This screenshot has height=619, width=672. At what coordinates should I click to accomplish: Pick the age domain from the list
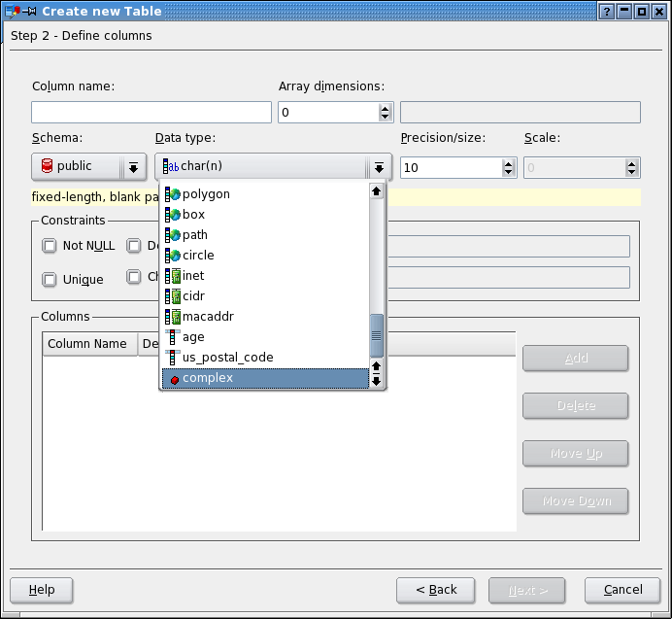193,337
